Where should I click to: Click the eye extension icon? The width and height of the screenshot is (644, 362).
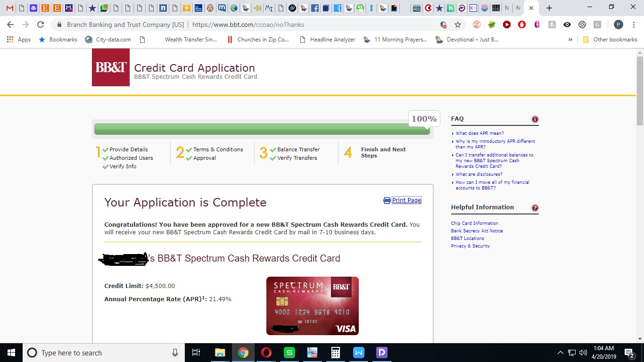pos(567,25)
